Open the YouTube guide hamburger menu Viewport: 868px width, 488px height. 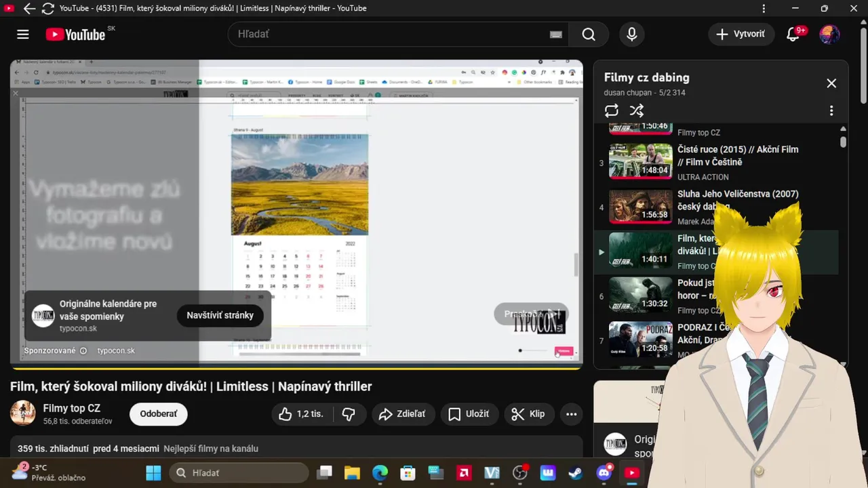(23, 35)
